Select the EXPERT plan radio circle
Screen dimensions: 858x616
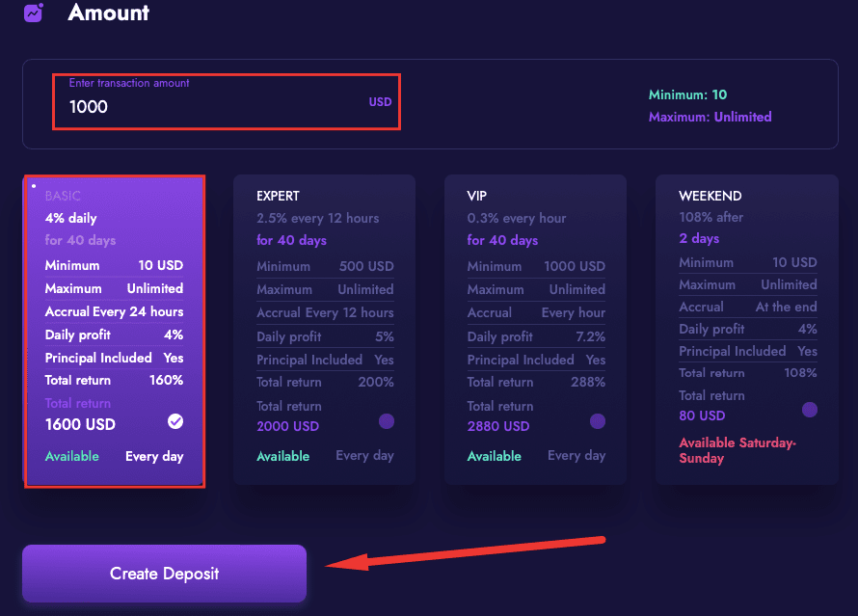pyautogui.click(x=386, y=421)
